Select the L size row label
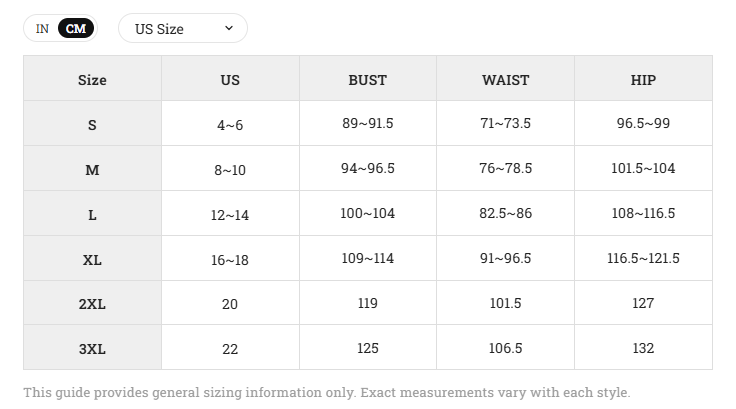 92,214
